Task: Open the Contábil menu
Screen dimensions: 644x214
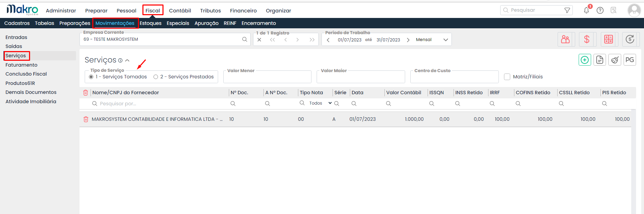Action: (x=180, y=11)
